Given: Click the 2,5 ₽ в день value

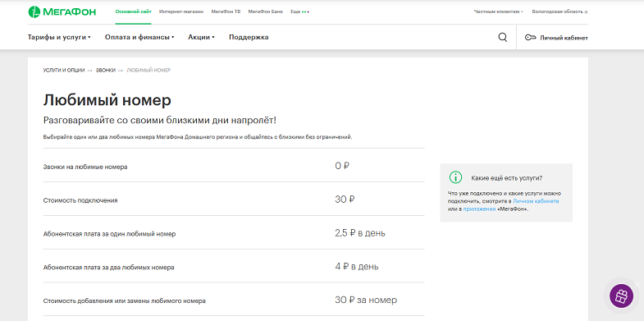Looking at the screenshot, I should click(x=360, y=233).
